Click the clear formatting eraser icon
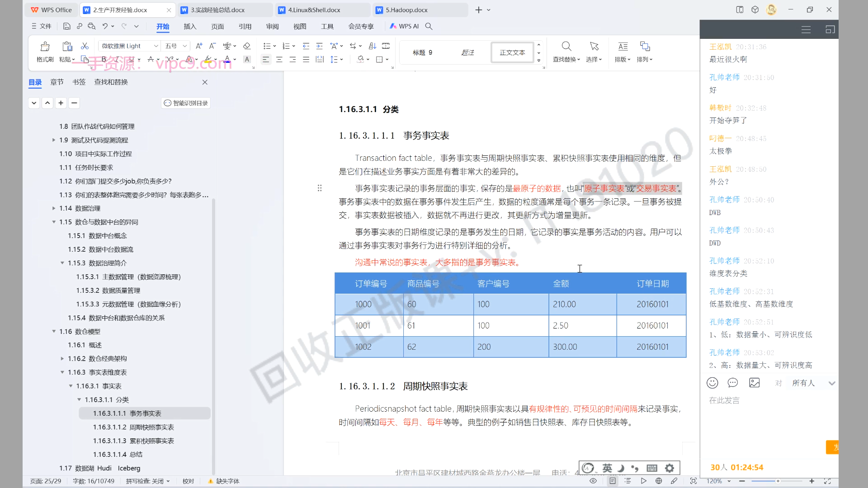The image size is (868, 488). (247, 46)
